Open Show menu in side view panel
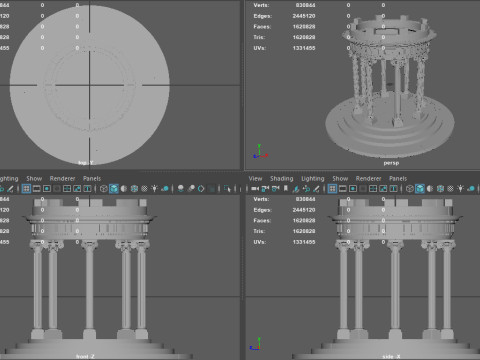The height and width of the screenshot is (360, 480). coord(340,179)
